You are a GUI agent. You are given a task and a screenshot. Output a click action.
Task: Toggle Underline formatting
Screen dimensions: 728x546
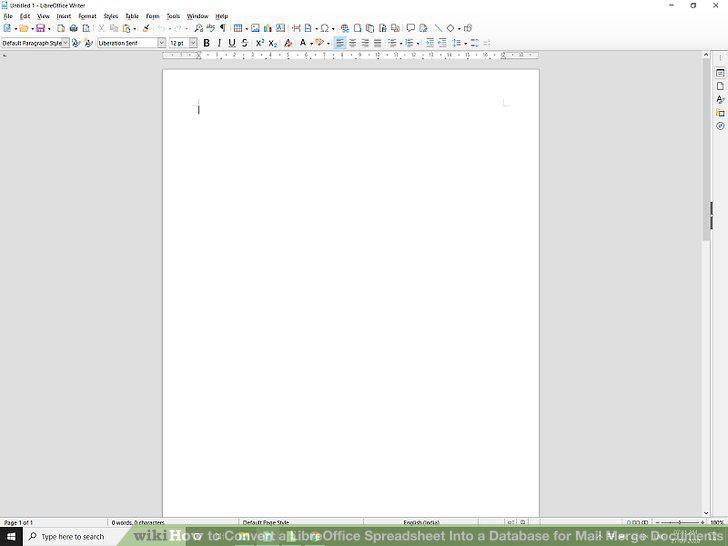(x=232, y=43)
